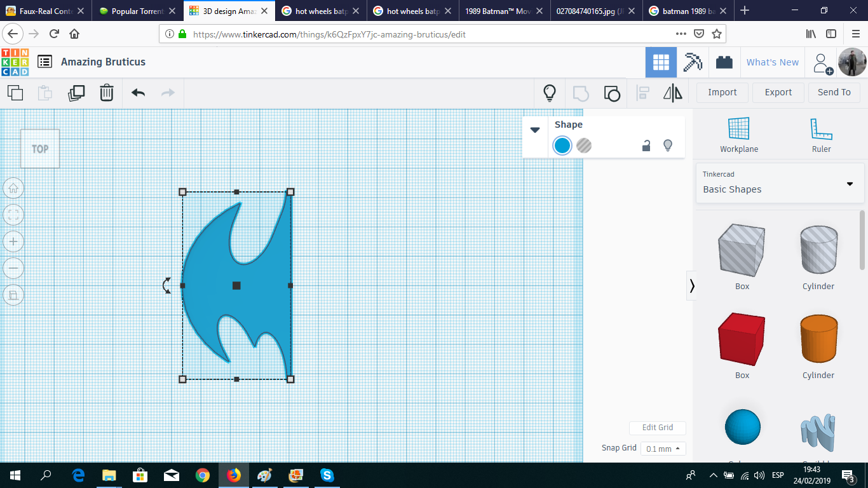This screenshot has width=868, height=488.
Task: Select the blue Sphere shape
Action: 742,427
